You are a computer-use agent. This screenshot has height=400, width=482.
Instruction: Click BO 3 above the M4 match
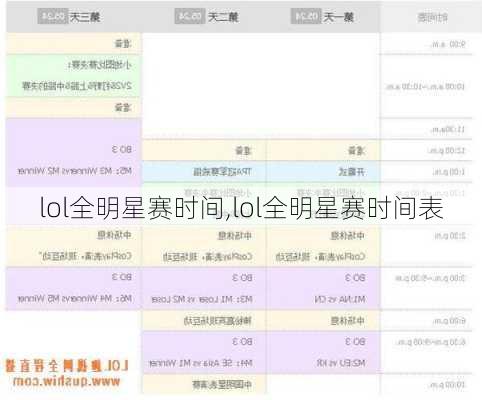[242, 342]
